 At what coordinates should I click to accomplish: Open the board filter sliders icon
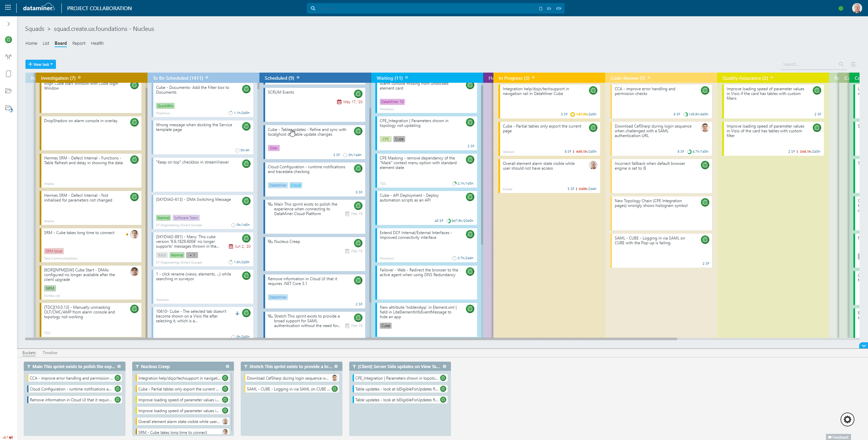pos(853,64)
